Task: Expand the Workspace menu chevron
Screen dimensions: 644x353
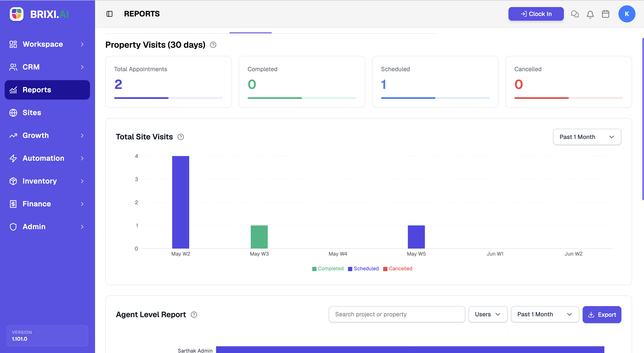Action: click(x=82, y=44)
